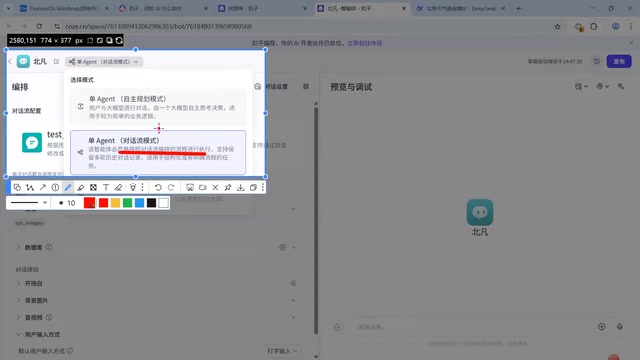Image resolution: width=640 pixels, height=360 pixels.
Task: Dismiss the top announcement banner
Action: click(x=631, y=43)
